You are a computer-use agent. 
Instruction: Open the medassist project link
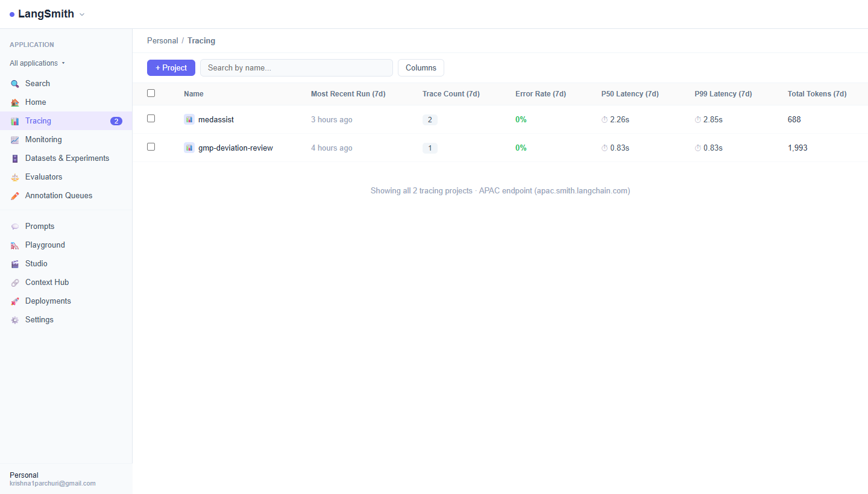pos(216,120)
